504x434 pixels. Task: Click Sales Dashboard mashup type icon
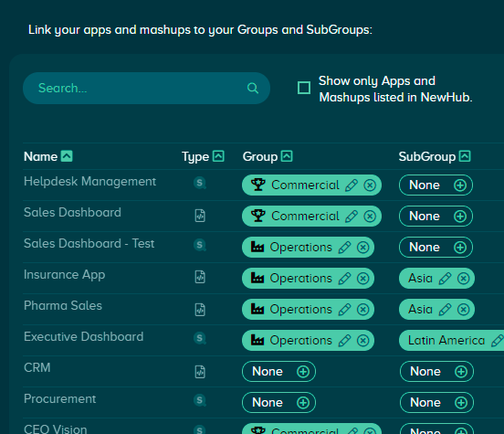pyautogui.click(x=200, y=216)
